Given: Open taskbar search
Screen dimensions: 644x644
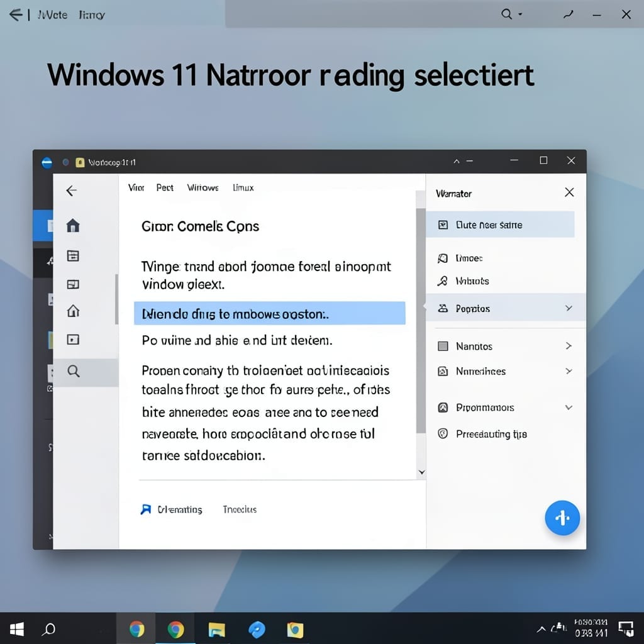Looking at the screenshot, I should tap(49, 629).
